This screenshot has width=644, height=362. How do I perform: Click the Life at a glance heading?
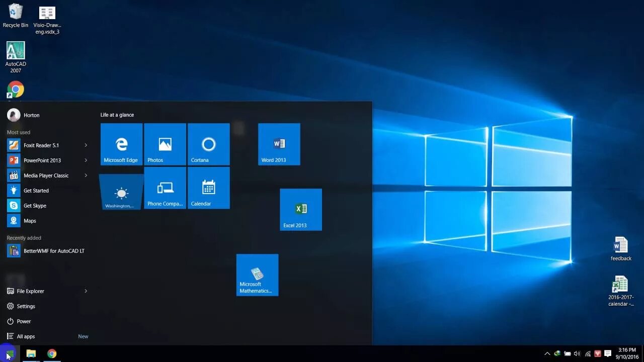pyautogui.click(x=117, y=115)
